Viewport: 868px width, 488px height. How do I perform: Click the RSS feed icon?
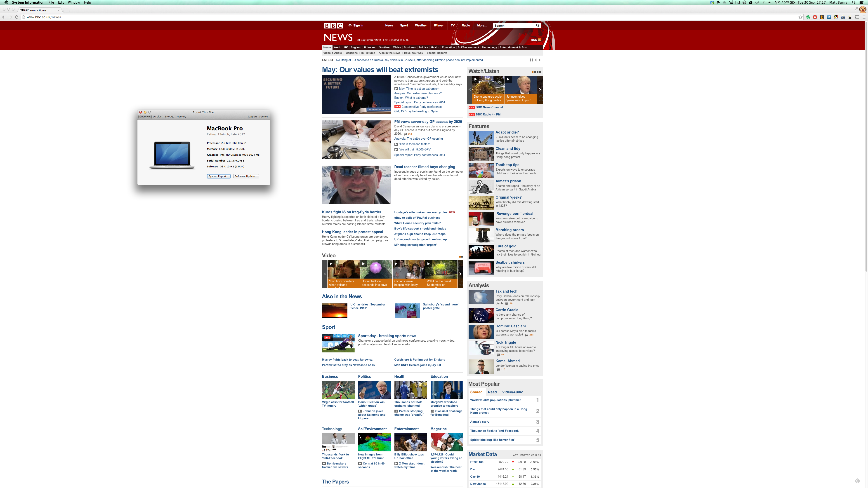[539, 40]
